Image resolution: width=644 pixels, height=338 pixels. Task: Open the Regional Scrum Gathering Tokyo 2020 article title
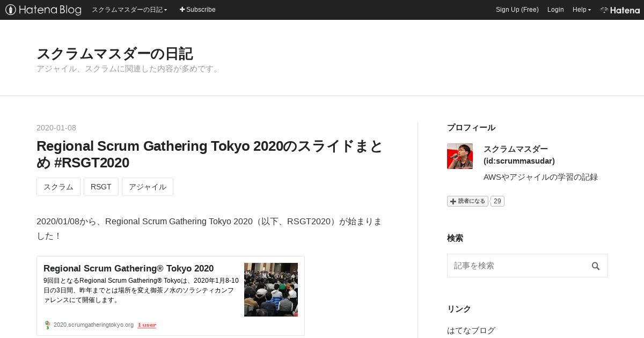coord(210,154)
